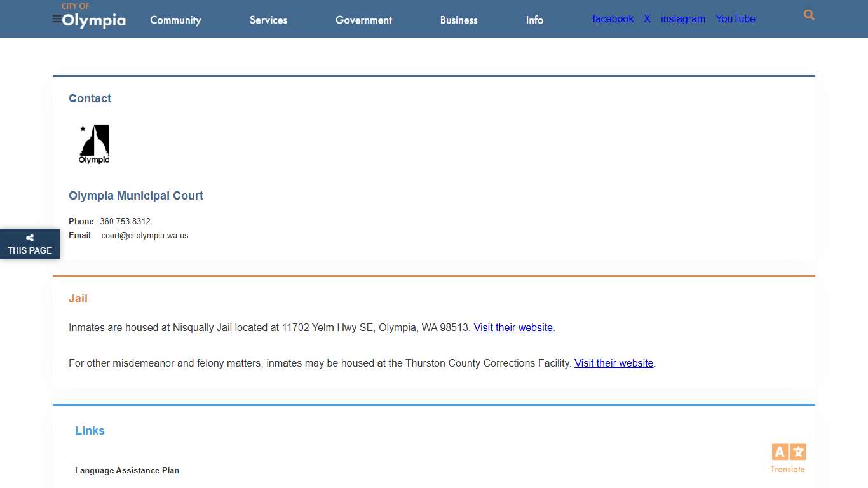Open Thurston County Corrections Facility website link
868x488 pixels.
point(614,363)
